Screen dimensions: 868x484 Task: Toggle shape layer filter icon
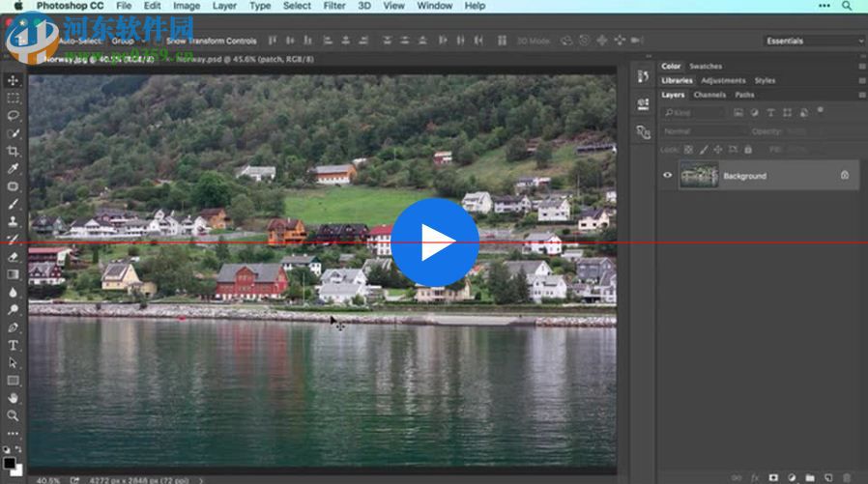point(787,112)
